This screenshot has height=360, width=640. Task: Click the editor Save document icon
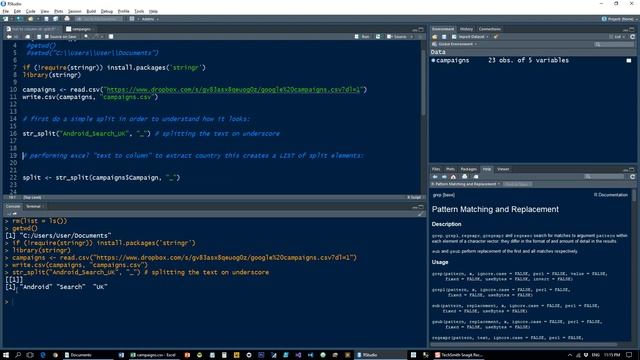pyautogui.click(x=39, y=37)
